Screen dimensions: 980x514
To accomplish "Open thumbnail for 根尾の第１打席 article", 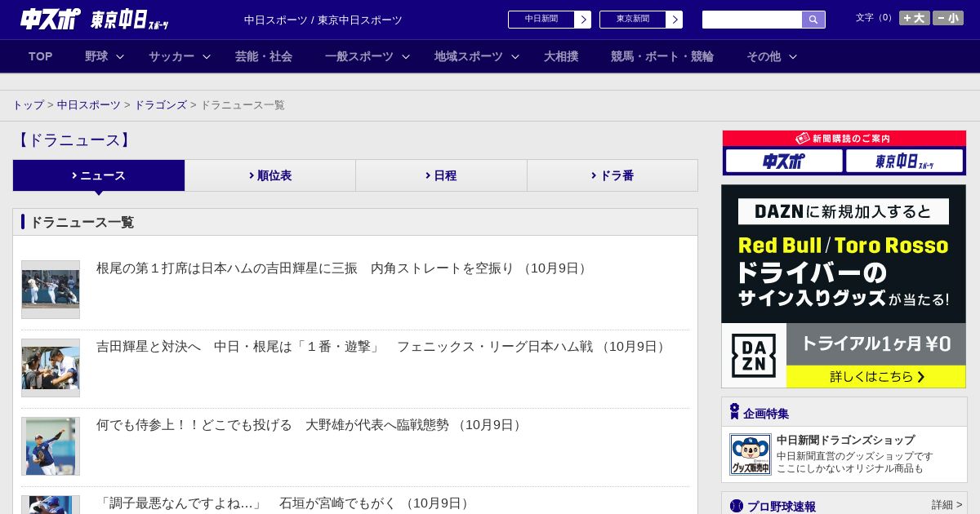I will coord(51,290).
